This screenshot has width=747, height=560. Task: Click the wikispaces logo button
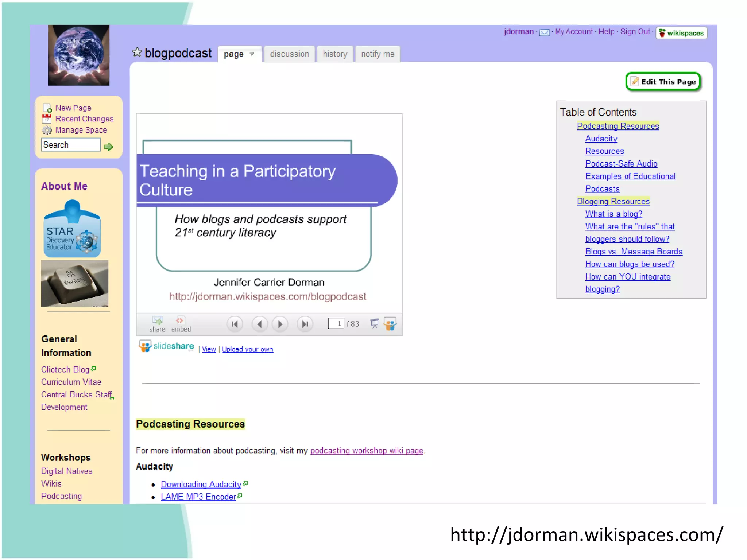tap(681, 33)
